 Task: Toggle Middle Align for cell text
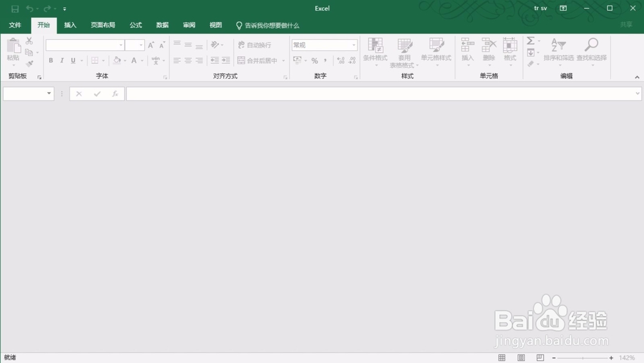pos(188,44)
